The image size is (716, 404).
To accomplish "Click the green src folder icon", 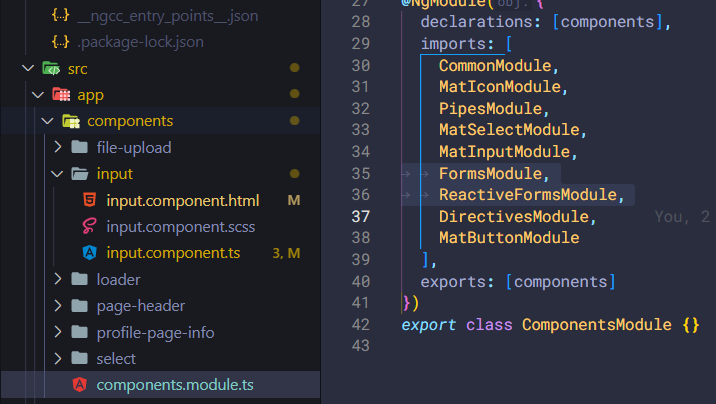I will click(51, 68).
